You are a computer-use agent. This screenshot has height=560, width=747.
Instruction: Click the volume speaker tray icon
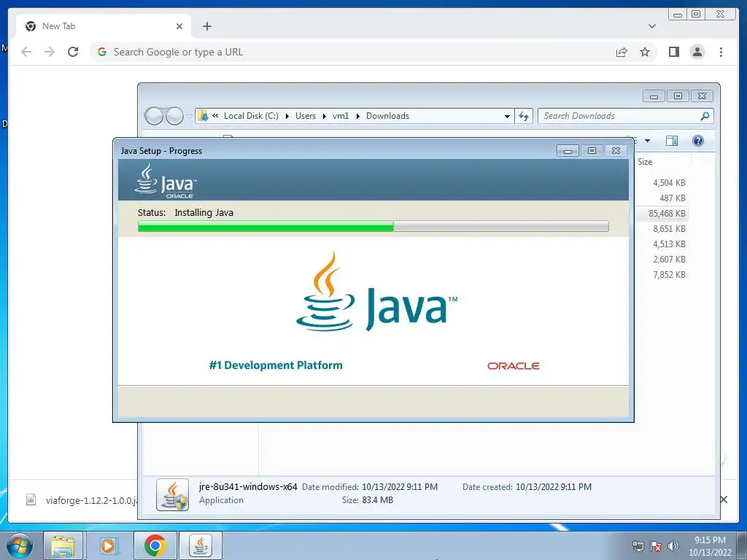pyautogui.click(x=673, y=546)
